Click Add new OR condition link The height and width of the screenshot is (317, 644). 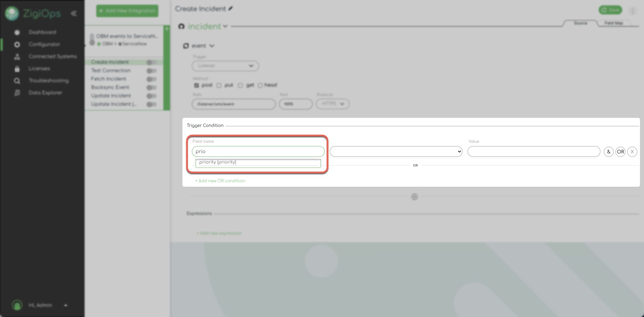[x=220, y=181]
